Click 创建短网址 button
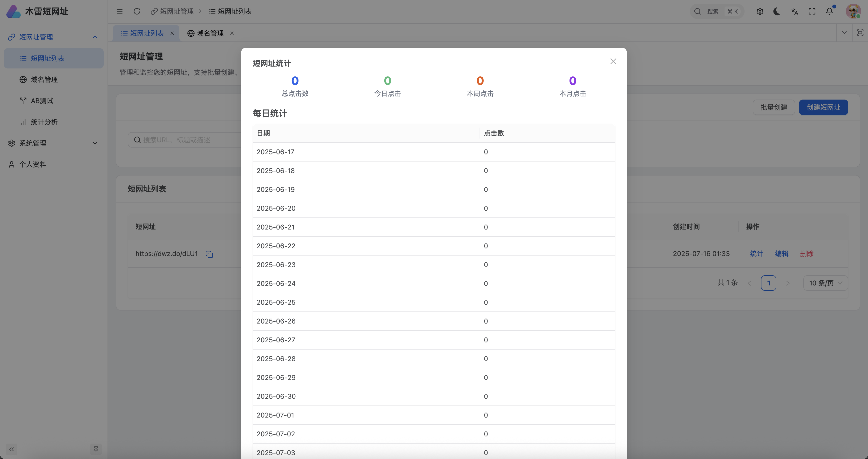Image resolution: width=868 pixels, height=459 pixels. click(823, 107)
